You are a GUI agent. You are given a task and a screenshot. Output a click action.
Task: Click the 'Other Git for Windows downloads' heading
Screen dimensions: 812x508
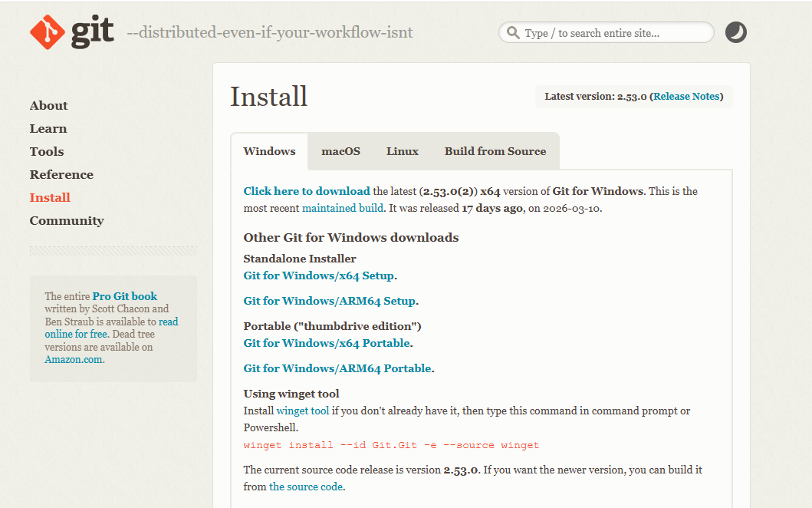click(351, 237)
